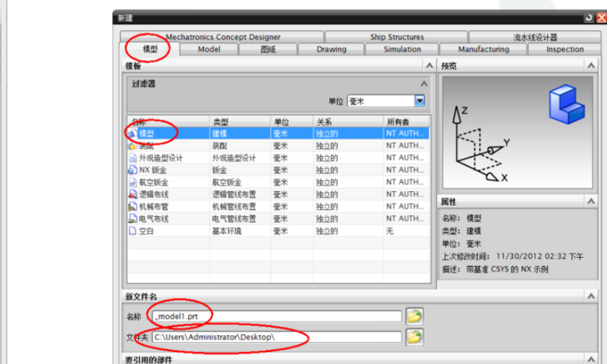Click the 名称 file name input field

[x=277, y=316]
